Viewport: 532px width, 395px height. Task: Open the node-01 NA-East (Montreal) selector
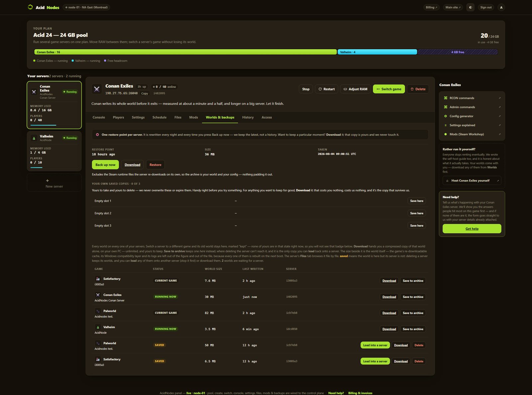coord(86,7)
